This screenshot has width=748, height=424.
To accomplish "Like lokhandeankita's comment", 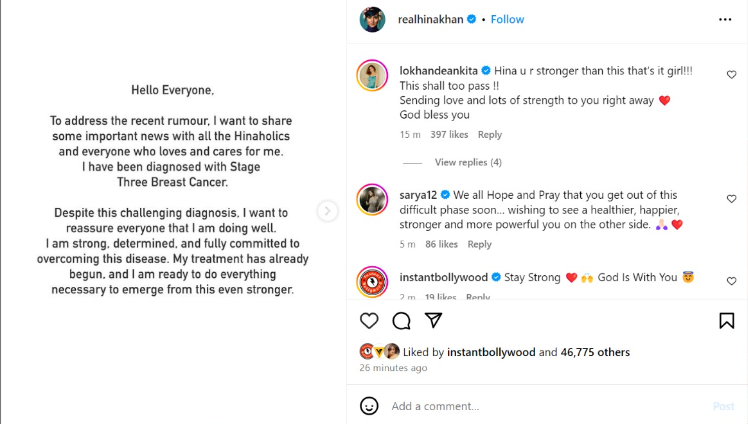I will 731,75.
